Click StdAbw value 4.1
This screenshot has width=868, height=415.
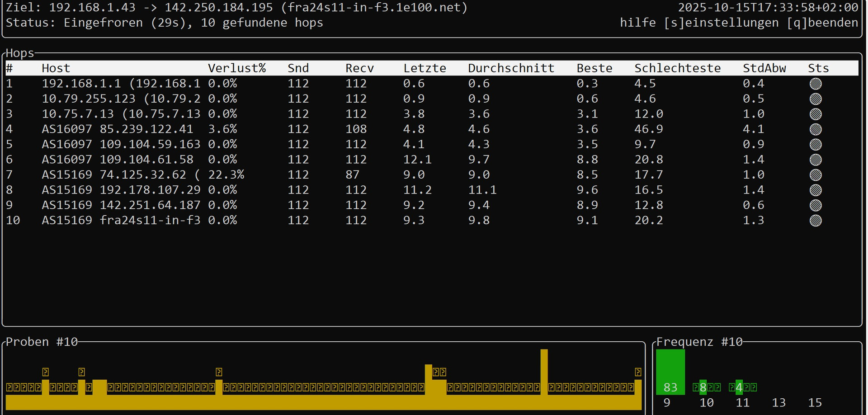pos(754,129)
